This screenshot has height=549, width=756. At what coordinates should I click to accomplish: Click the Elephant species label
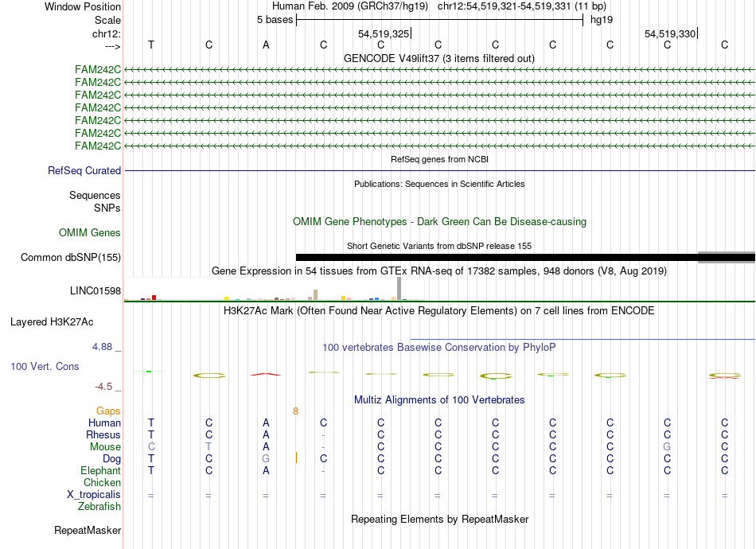click(101, 470)
